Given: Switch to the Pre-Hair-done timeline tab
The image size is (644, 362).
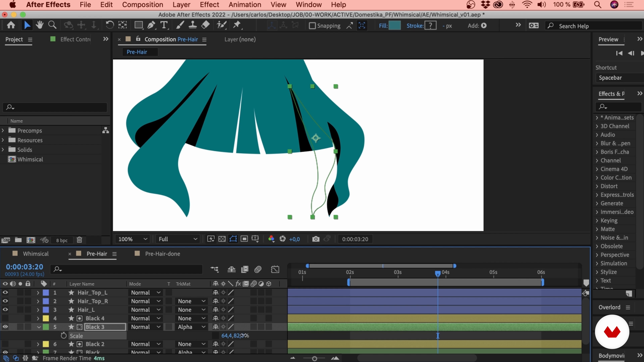Looking at the screenshot, I should 163,254.
